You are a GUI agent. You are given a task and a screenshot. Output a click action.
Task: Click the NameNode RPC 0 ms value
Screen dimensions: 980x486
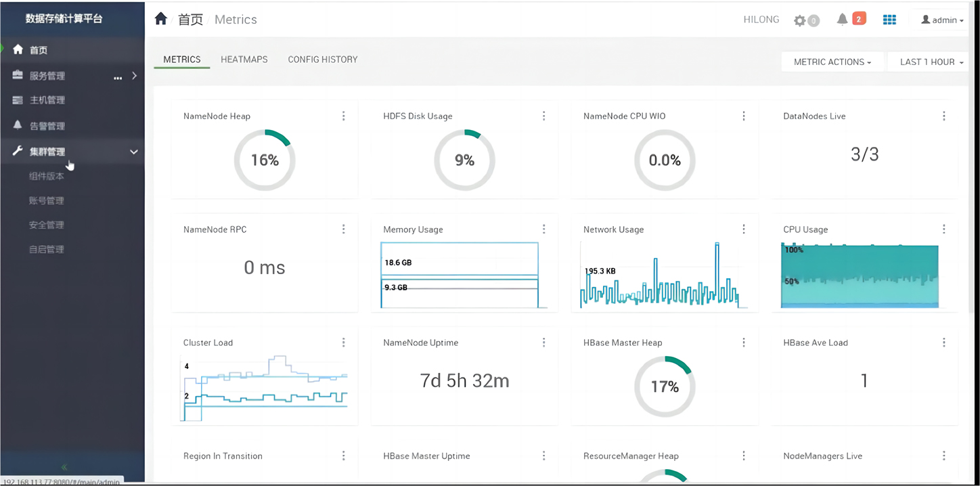click(x=265, y=267)
